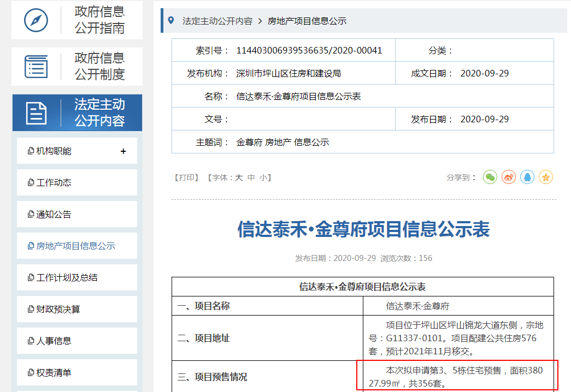
Task: Open 政府信息公开制度 section
Action: point(77,66)
